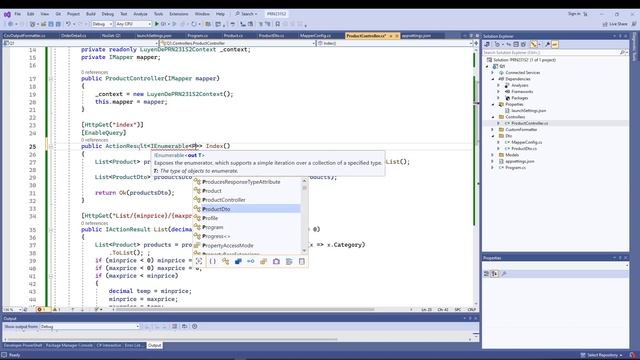Click the IntelliSense list vertical scrollbar

point(304,215)
